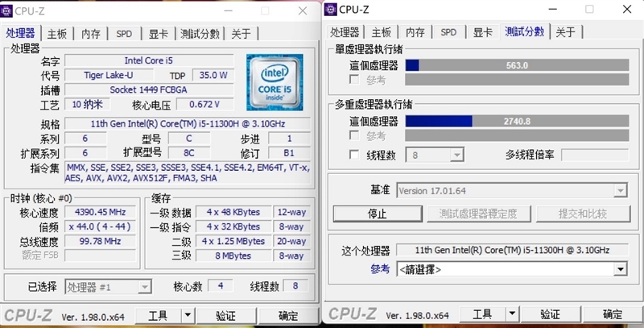Image resolution: width=644 pixels, height=328 pixels.
Task: Open the SPD tab in right window
Action: (448, 32)
